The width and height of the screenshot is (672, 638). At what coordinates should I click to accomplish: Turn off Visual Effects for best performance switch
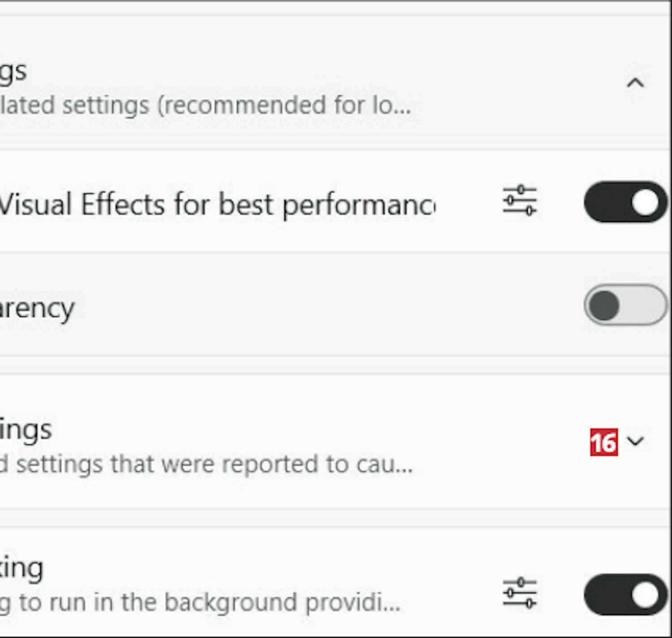point(625,202)
